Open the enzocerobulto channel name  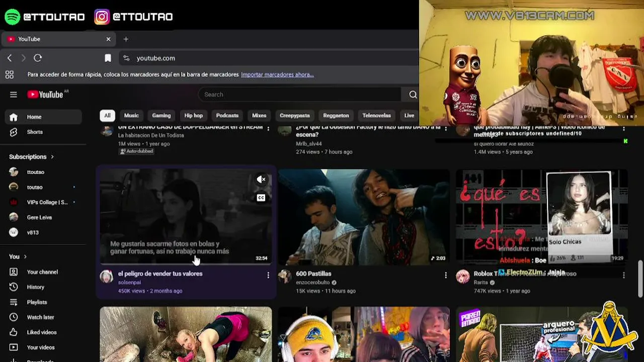click(x=313, y=283)
